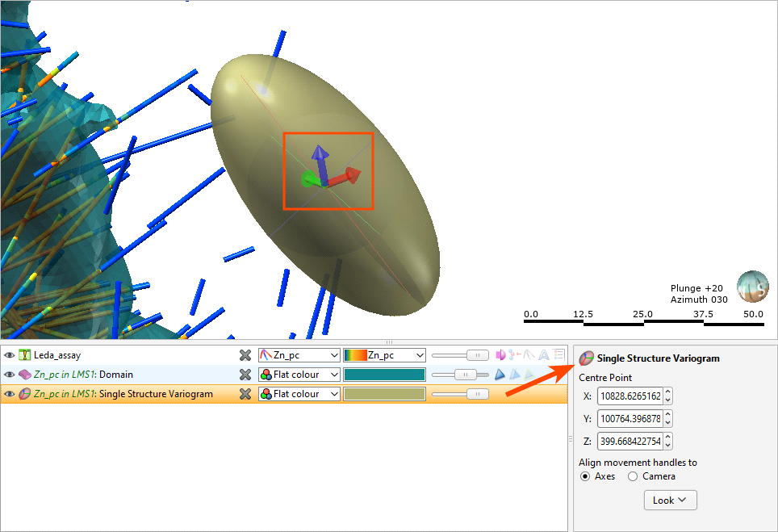Decrease the Y centre point value
The width and height of the screenshot is (778, 532).
point(668,422)
